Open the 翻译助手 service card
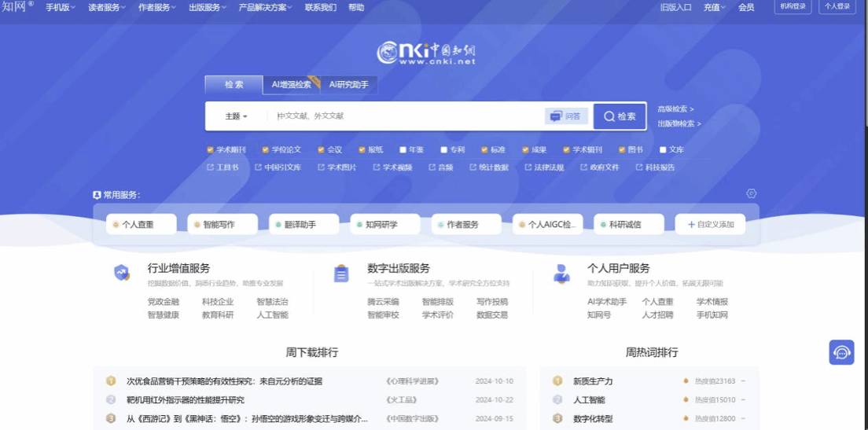Image resolution: width=868 pixels, height=430 pixels. (x=304, y=224)
